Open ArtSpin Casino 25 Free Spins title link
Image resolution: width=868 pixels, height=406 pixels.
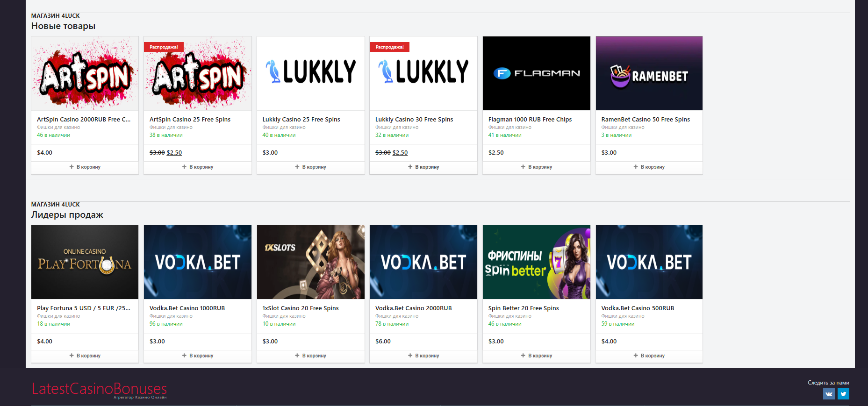pyautogui.click(x=190, y=120)
